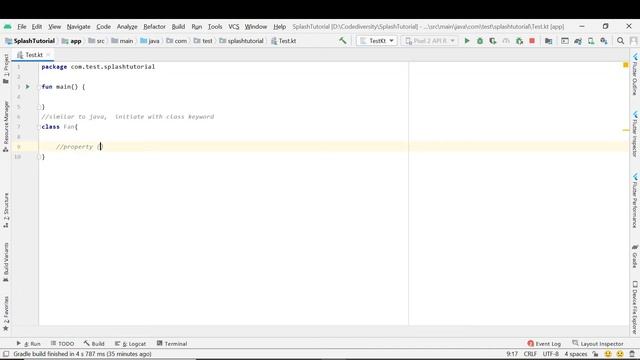The width and height of the screenshot is (640, 360).
Task: Open the Run menu
Action: point(196,27)
